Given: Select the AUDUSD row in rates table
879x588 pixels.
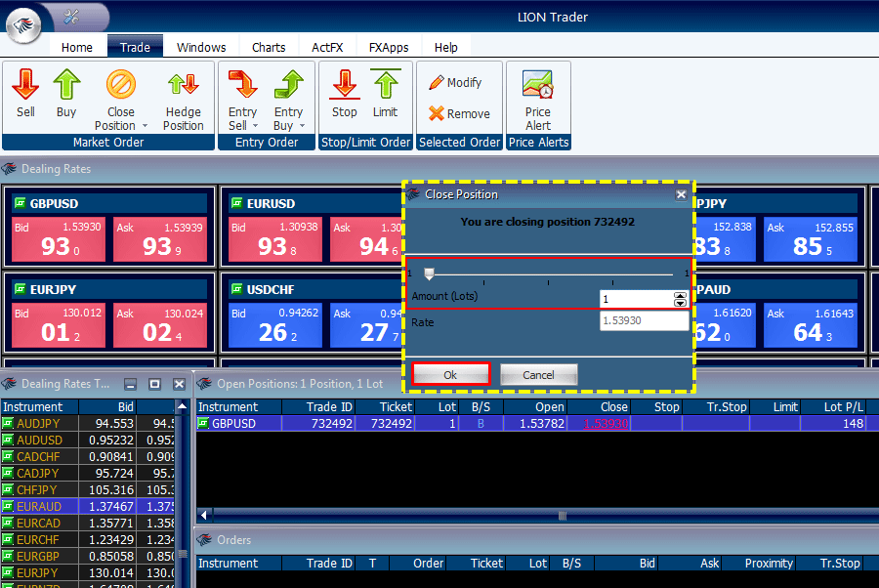Looking at the screenshot, I should tap(88, 440).
